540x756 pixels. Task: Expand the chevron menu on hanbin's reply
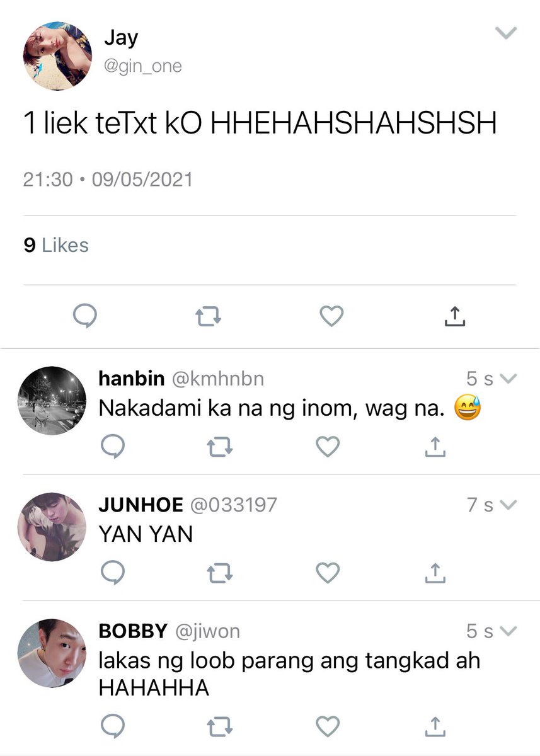point(508,379)
